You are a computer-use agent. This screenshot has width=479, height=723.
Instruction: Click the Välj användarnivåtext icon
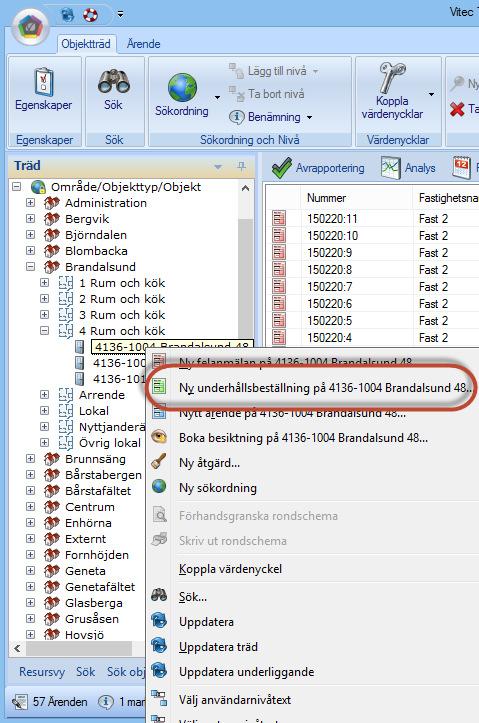click(159, 699)
